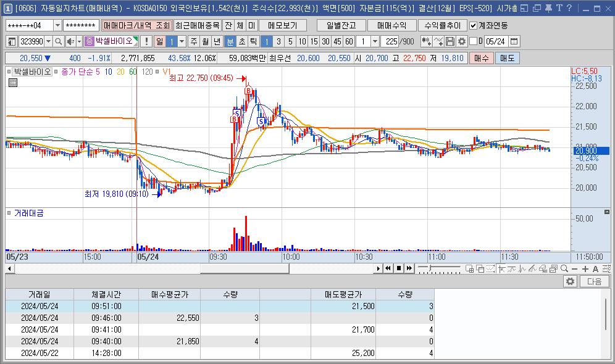Click the chart rewind button

(x=388, y=268)
